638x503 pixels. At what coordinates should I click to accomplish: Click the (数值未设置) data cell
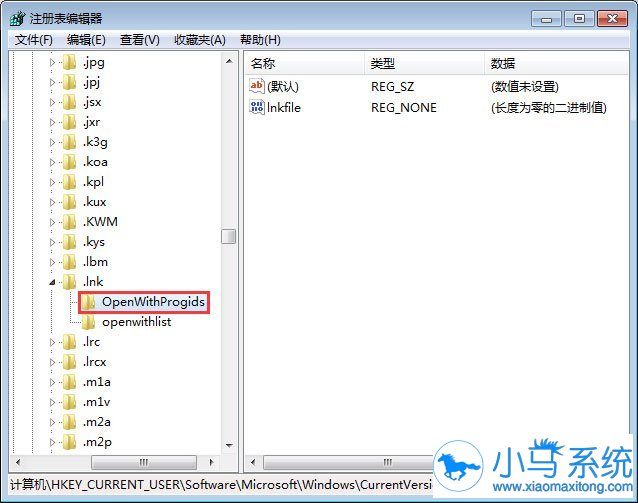pyautogui.click(x=525, y=86)
